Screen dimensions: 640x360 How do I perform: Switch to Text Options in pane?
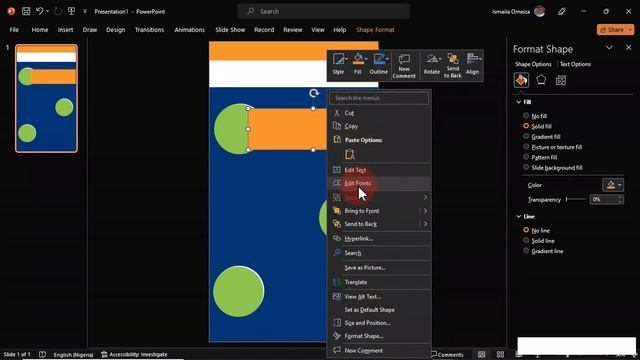[x=575, y=64]
